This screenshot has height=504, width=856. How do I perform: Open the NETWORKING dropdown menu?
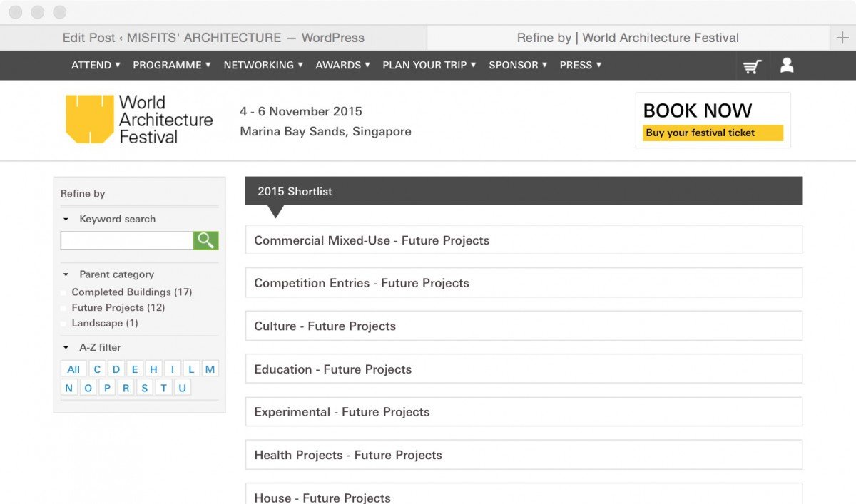pyautogui.click(x=263, y=65)
